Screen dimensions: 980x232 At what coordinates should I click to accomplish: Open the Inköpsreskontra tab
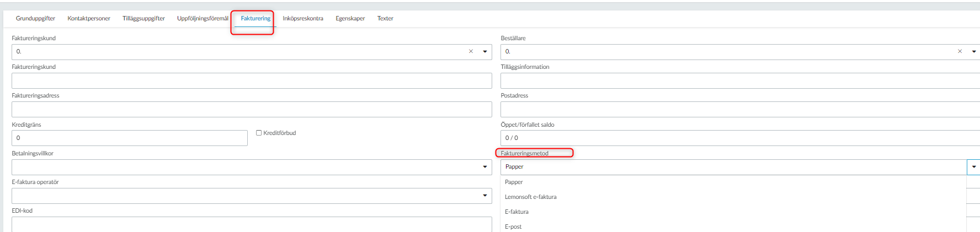[303, 19]
